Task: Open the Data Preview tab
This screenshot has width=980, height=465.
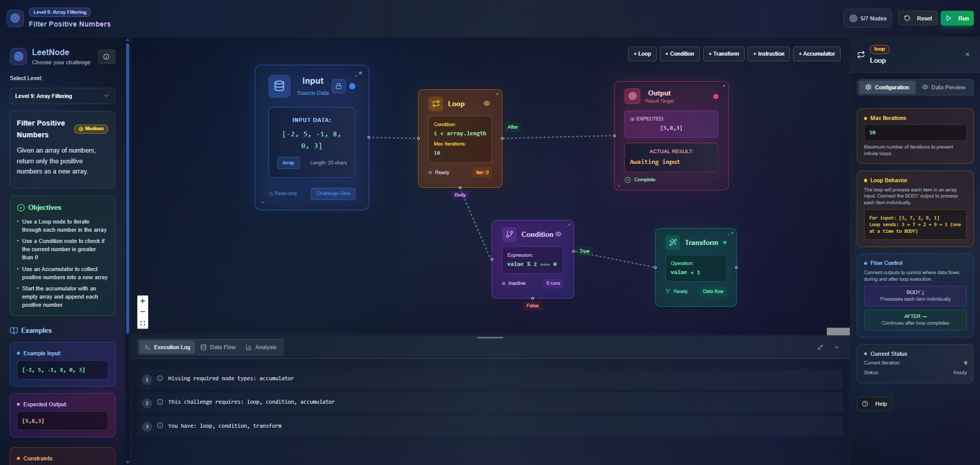Action: pyautogui.click(x=944, y=87)
